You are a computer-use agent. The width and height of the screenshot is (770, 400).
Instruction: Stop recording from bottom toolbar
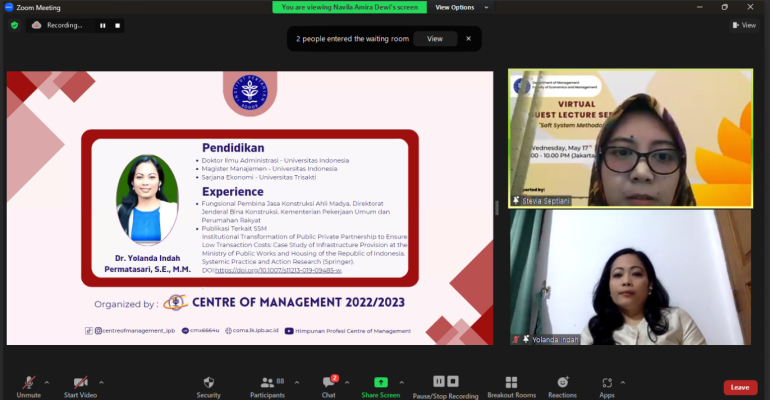point(453,381)
